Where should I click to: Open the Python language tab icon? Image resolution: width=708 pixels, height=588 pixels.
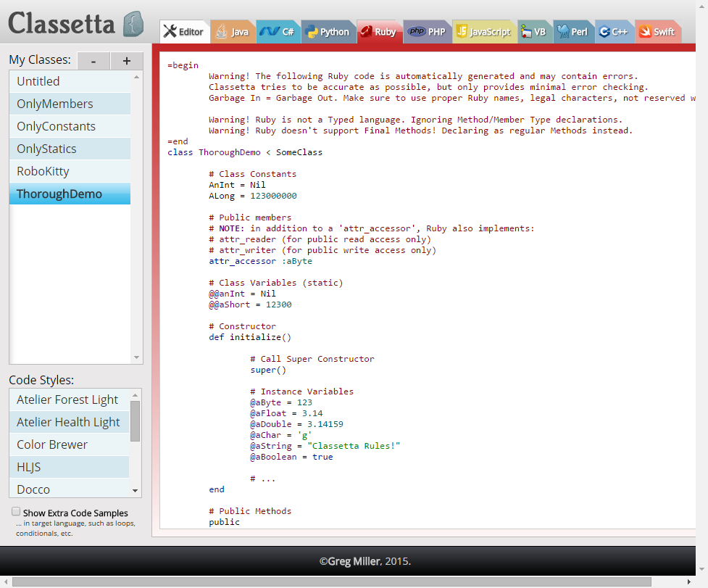[x=309, y=31]
